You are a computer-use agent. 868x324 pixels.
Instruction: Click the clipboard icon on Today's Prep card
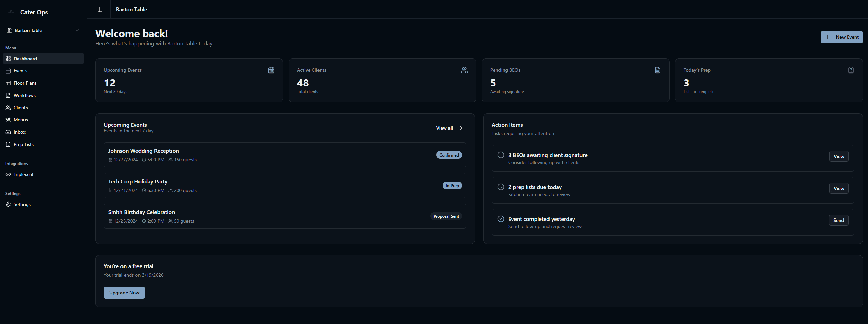(x=851, y=70)
